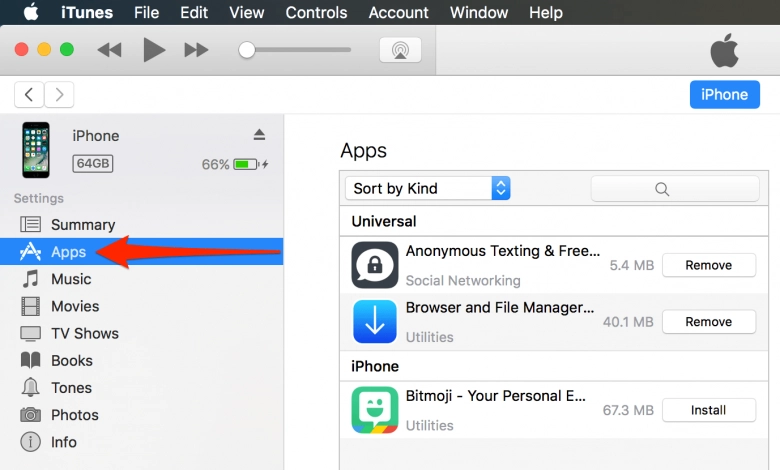Click the Anonymous Texting app icon

tap(375, 265)
